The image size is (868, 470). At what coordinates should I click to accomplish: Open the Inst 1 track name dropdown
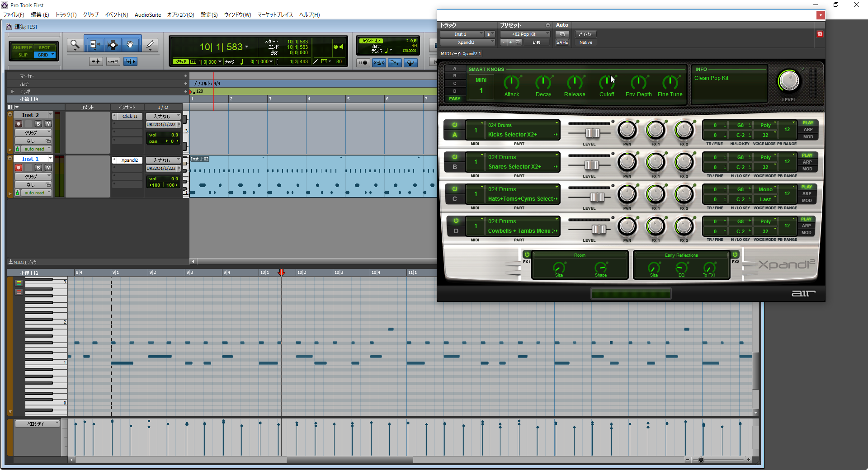click(50, 159)
